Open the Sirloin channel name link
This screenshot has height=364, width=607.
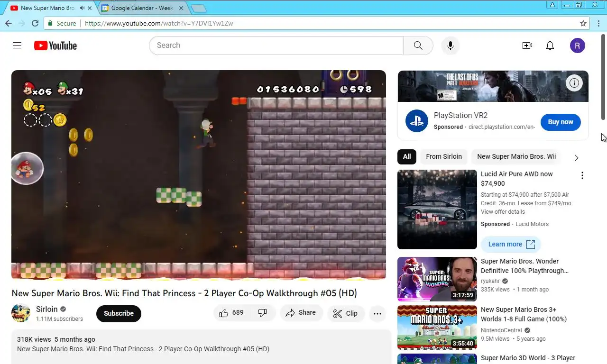click(x=47, y=309)
